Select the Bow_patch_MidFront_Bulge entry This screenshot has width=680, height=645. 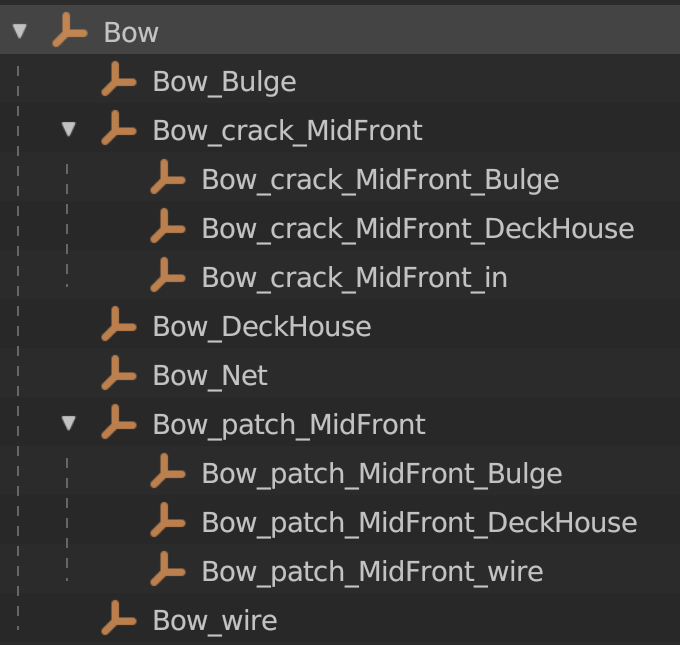[382, 474]
